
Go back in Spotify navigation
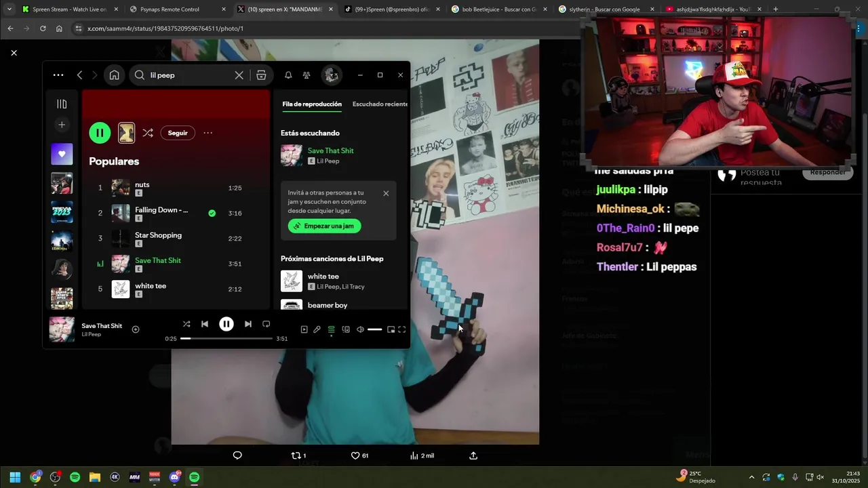coord(79,75)
